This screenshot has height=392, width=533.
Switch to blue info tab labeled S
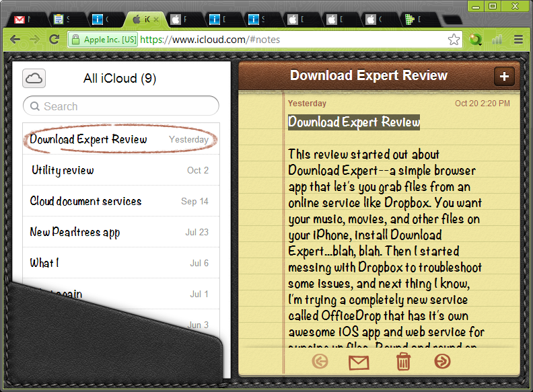pos(260,19)
